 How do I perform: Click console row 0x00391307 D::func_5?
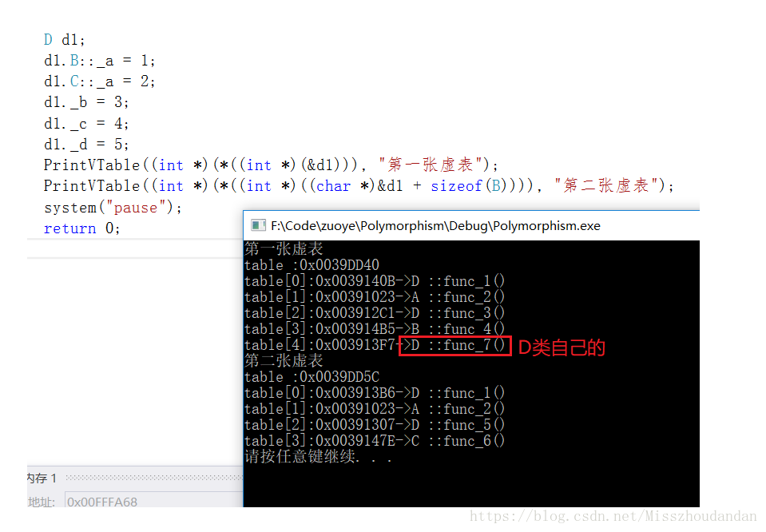(375, 425)
